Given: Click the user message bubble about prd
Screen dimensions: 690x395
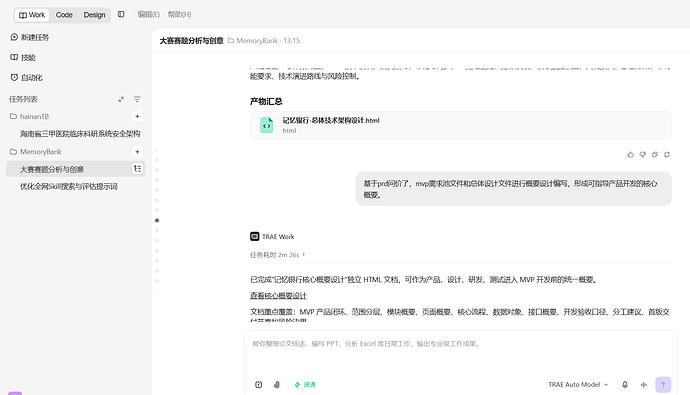Looking at the screenshot, I should click(x=514, y=189).
